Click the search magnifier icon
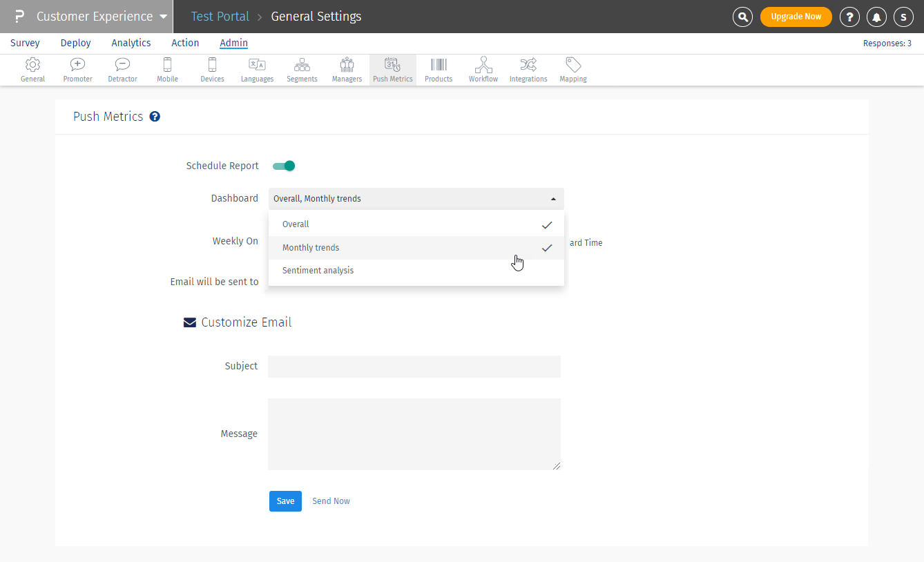This screenshot has height=562, width=924. [742, 17]
